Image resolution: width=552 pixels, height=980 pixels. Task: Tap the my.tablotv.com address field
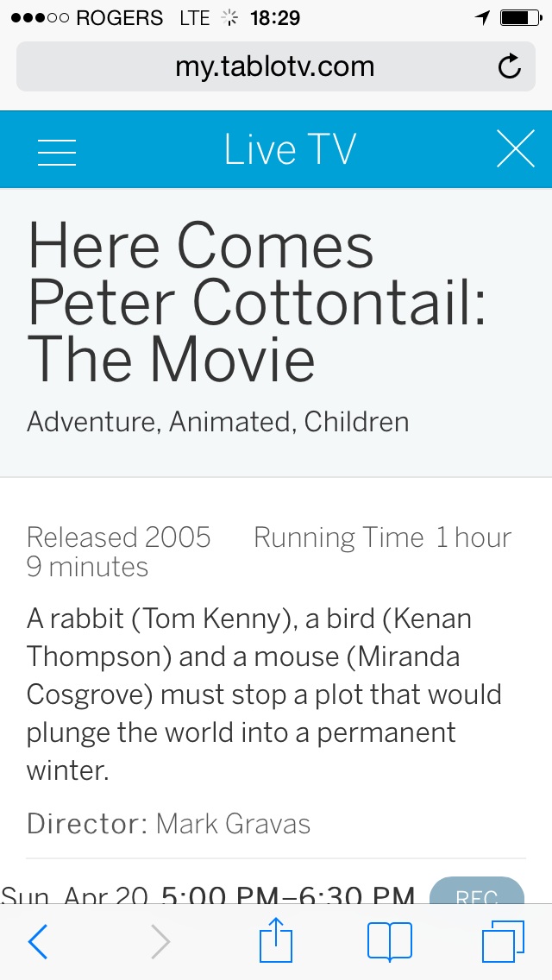(274, 66)
